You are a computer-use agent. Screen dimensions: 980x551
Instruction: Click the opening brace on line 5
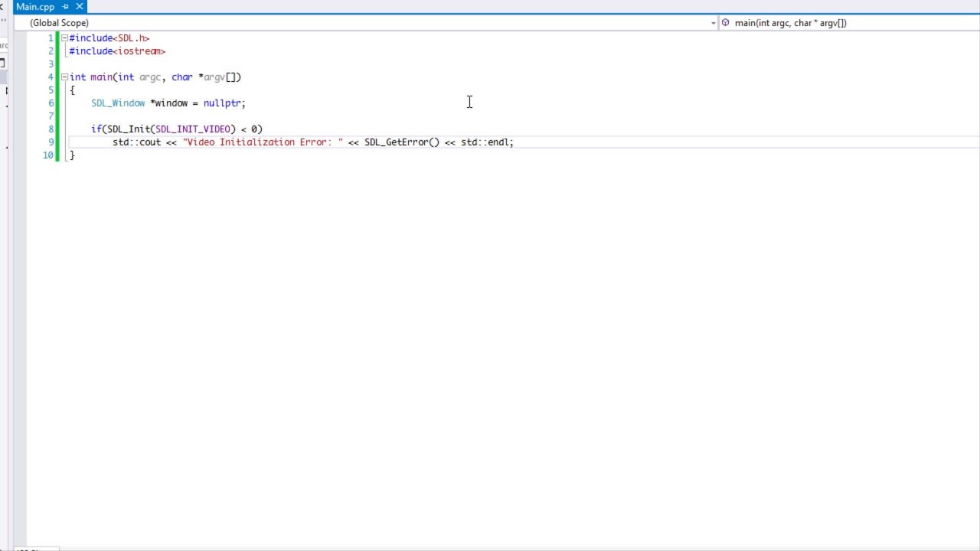72,90
